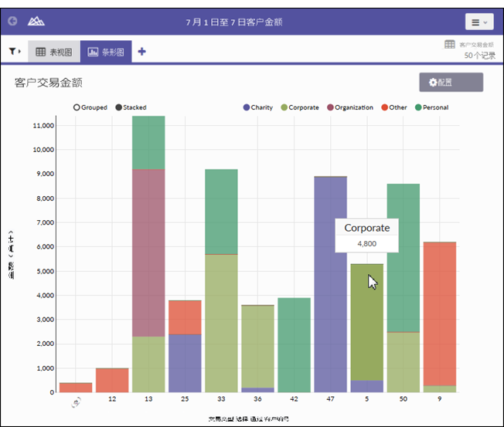Select the 条形图 tab
The image size is (504, 427).
point(106,52)
